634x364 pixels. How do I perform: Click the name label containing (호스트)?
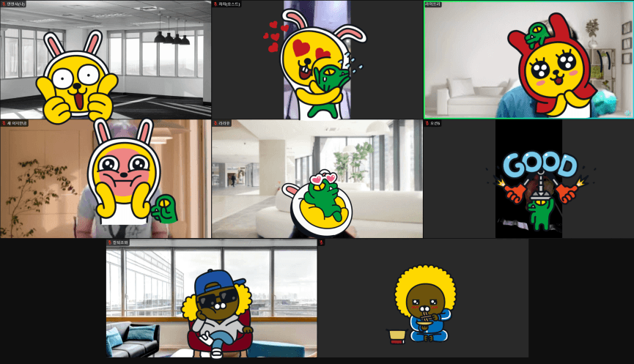(229, 4)
